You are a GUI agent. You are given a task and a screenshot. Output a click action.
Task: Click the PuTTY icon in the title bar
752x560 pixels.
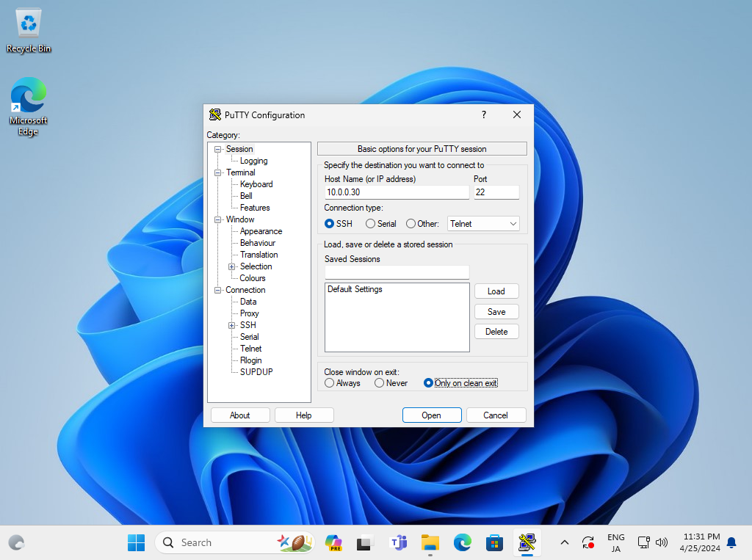(x=215, y=114)
